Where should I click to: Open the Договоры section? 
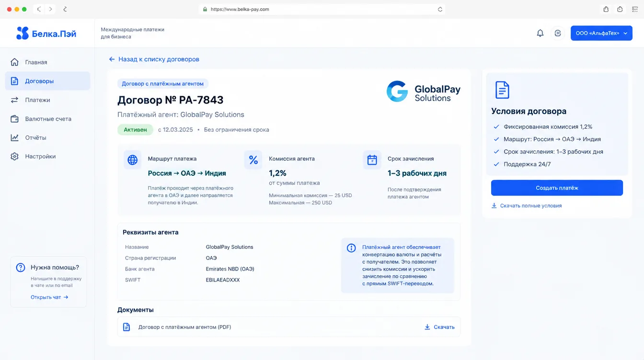point(47,81)
